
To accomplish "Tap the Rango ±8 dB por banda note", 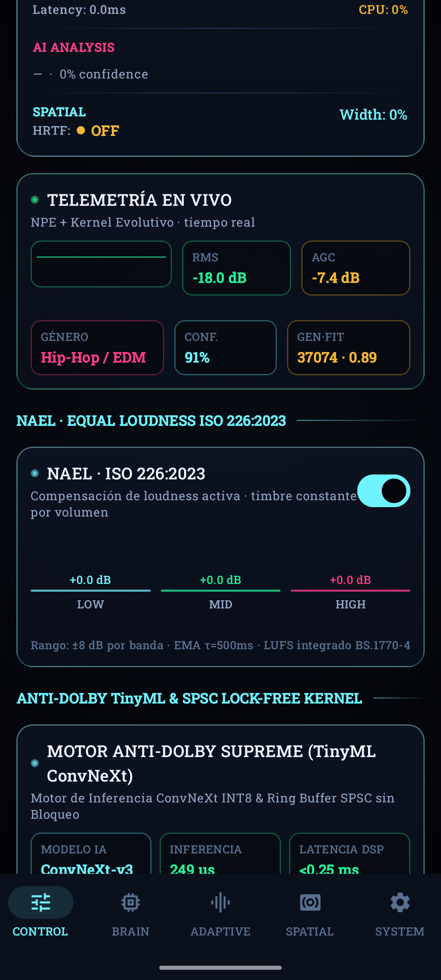I will (220, 645).
